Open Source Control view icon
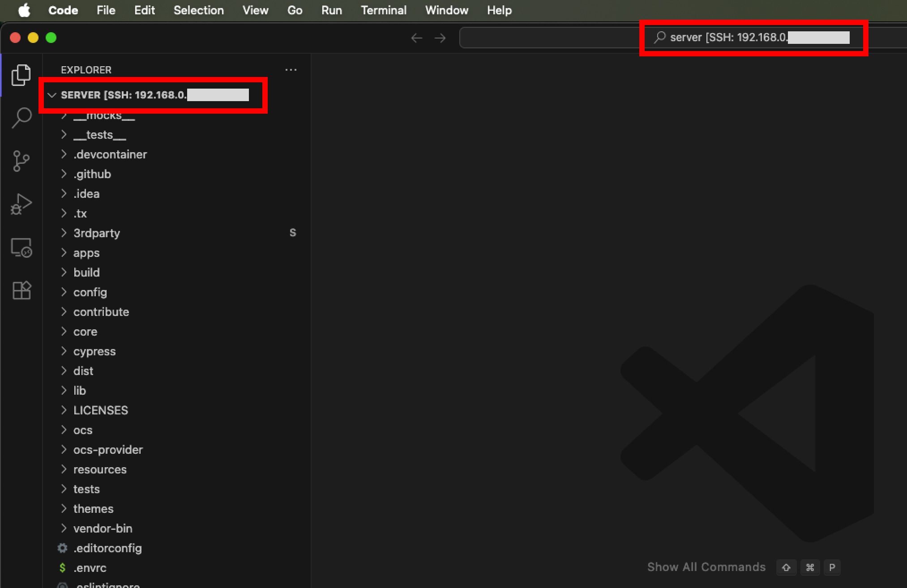 21,161
